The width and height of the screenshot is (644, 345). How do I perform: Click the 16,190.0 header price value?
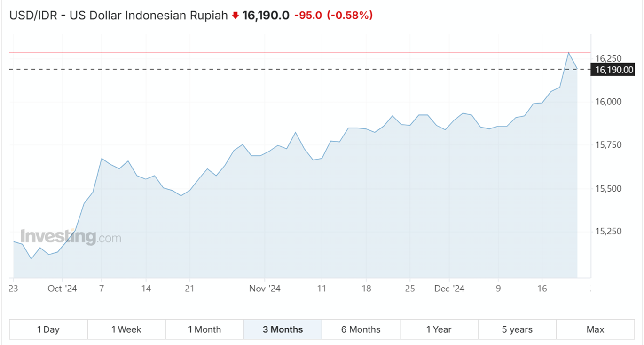tap(266, 16)
